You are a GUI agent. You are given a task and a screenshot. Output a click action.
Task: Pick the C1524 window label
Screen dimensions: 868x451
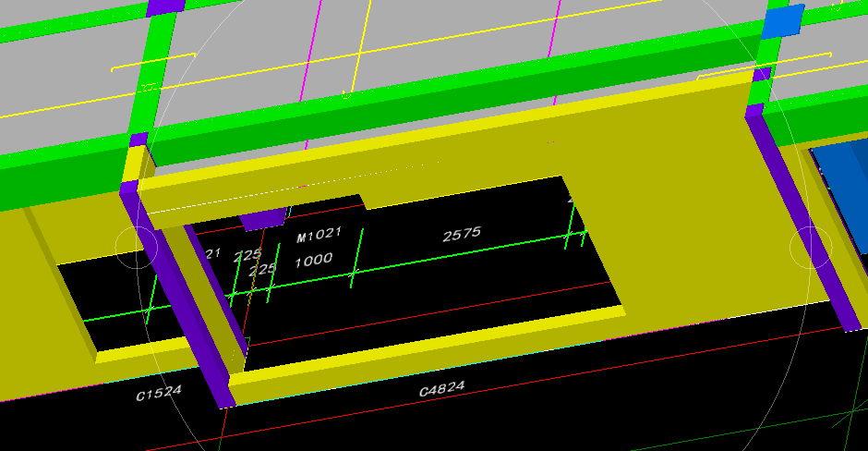[159, 393]
